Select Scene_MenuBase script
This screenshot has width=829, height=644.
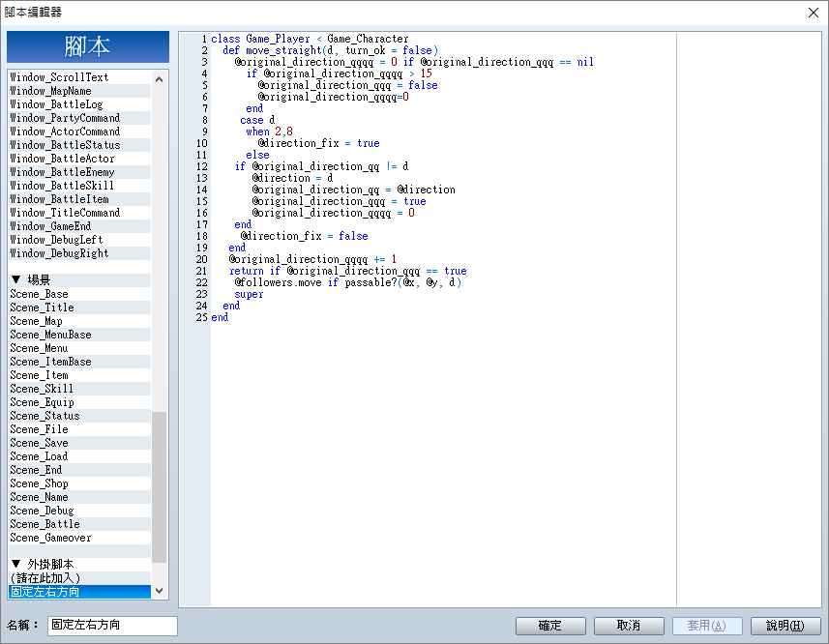pos(80,335)
